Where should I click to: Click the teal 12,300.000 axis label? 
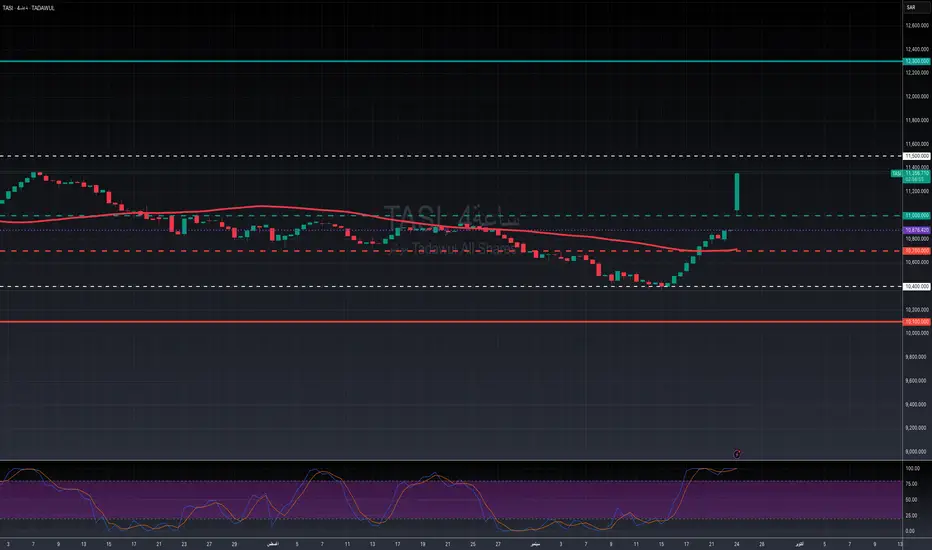point(916,61)
